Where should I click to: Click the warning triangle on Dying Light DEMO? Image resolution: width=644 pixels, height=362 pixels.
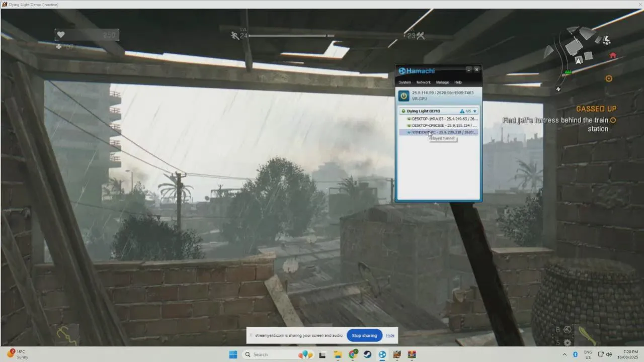462,111
